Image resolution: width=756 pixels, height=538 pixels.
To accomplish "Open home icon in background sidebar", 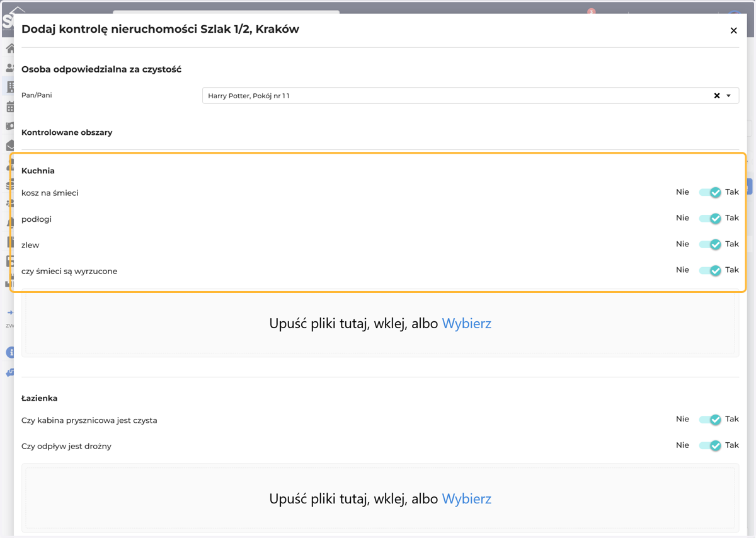I will tap(10, 49).
